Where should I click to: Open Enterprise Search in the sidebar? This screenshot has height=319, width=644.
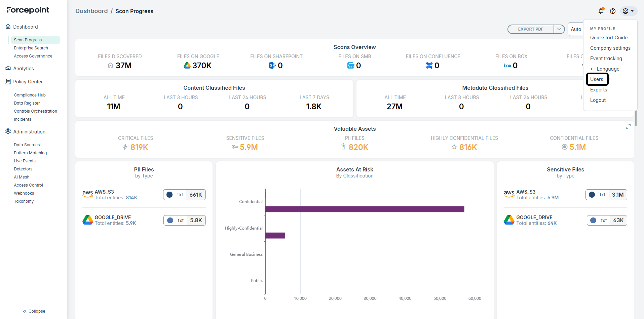pos(31,48)
